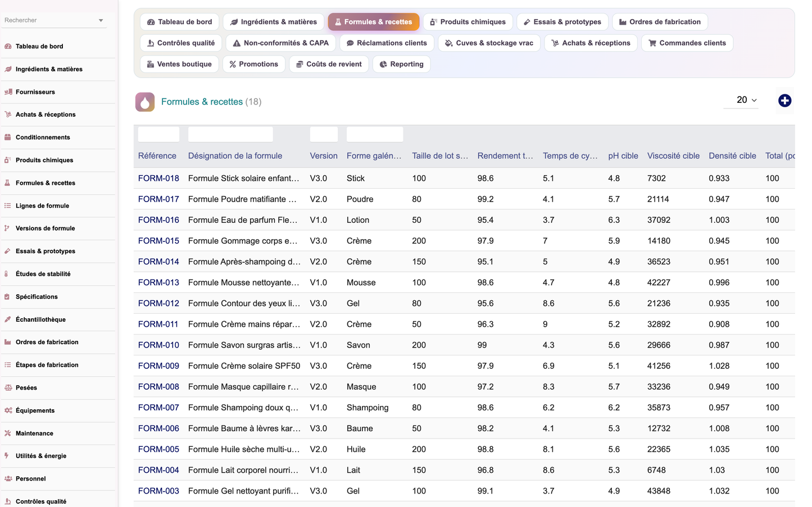Open Cuves & stockage vrac tab
Viewport: 812px width, 507px height.
489,43
